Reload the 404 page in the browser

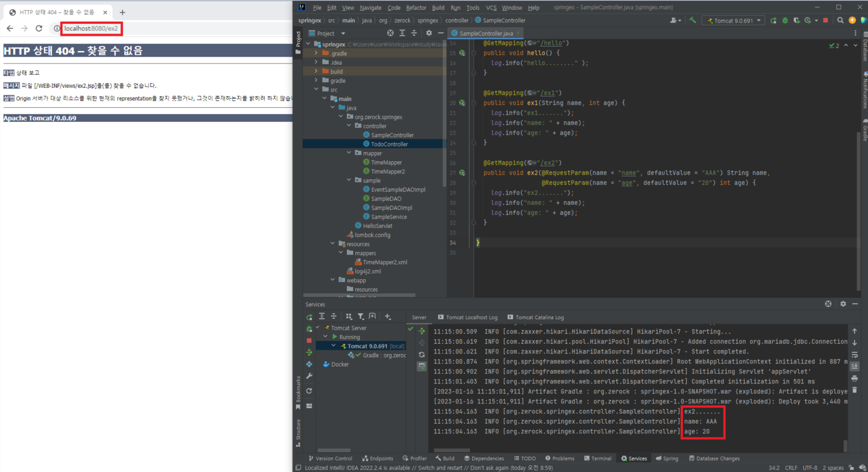tap(39, 28)
